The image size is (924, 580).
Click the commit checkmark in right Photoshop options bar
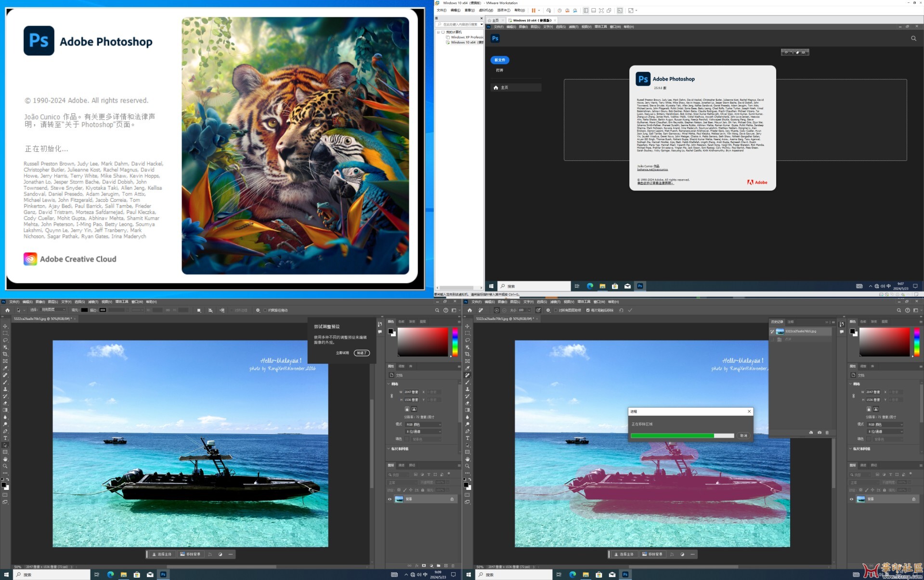630,310
